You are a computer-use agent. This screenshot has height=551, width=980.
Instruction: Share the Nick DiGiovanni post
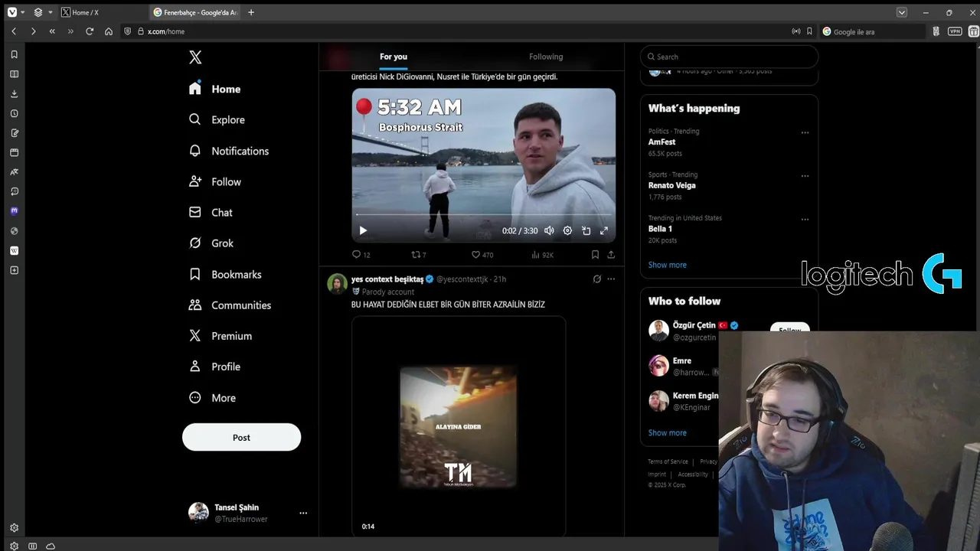click(611, 255)
